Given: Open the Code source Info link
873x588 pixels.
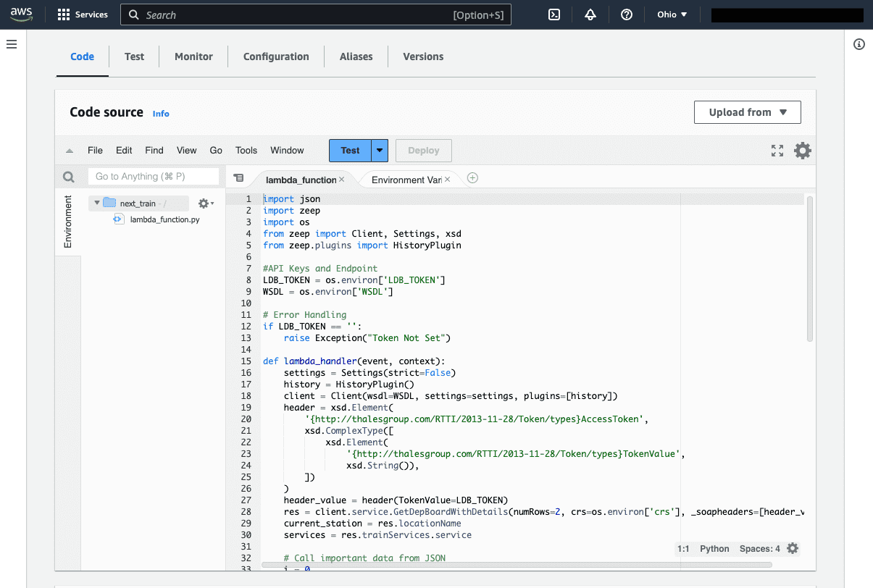Looking at the screenshot, I should coord(161,114).
